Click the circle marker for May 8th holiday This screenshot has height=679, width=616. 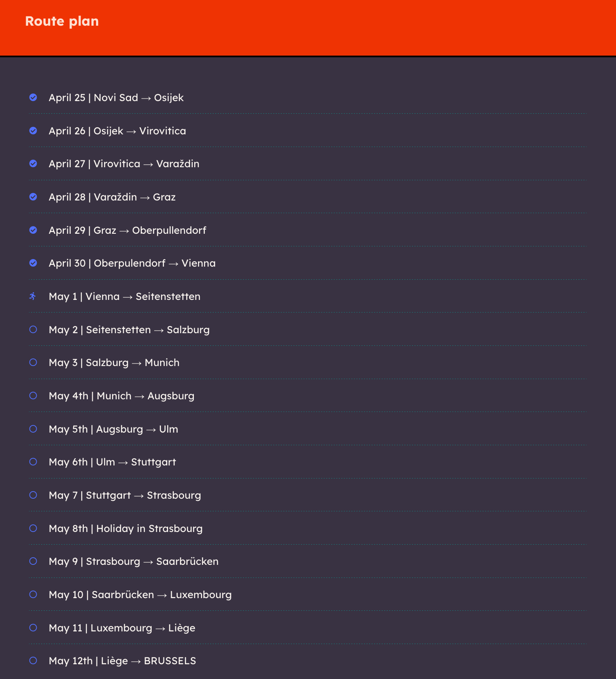coord(33,528)
